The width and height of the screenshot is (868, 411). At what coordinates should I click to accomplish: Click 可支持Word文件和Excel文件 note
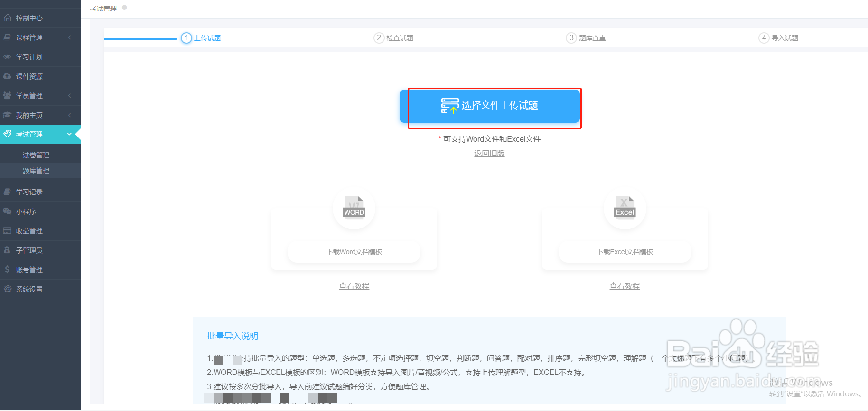point(489,139)
